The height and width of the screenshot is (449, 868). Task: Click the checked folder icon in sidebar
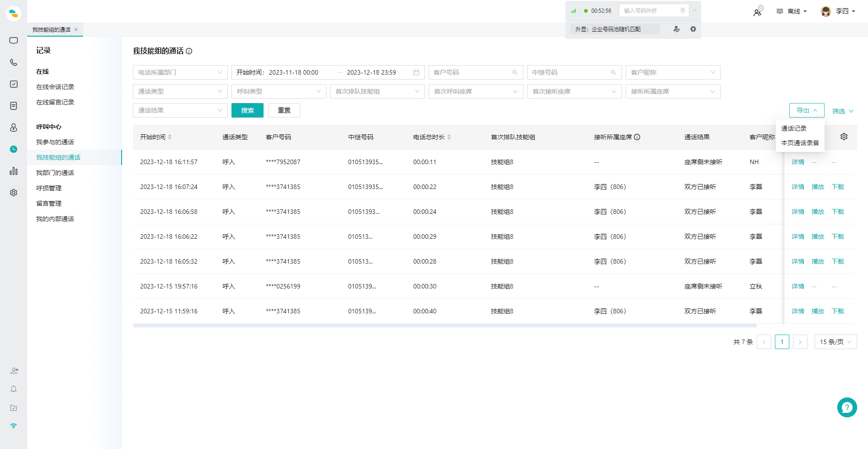point(14,408)
